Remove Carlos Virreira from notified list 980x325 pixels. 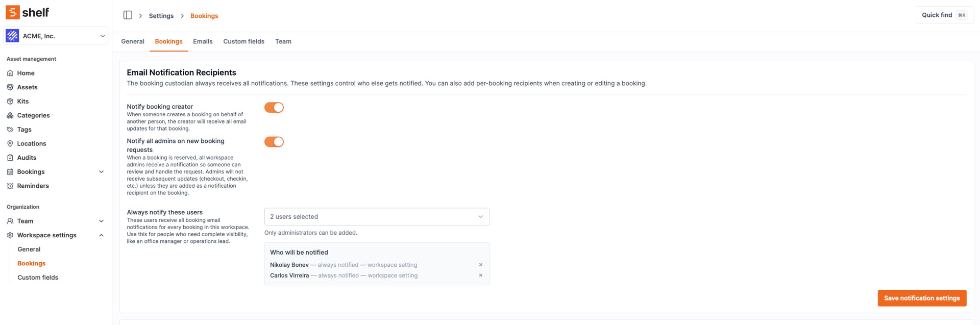[480, 276]
